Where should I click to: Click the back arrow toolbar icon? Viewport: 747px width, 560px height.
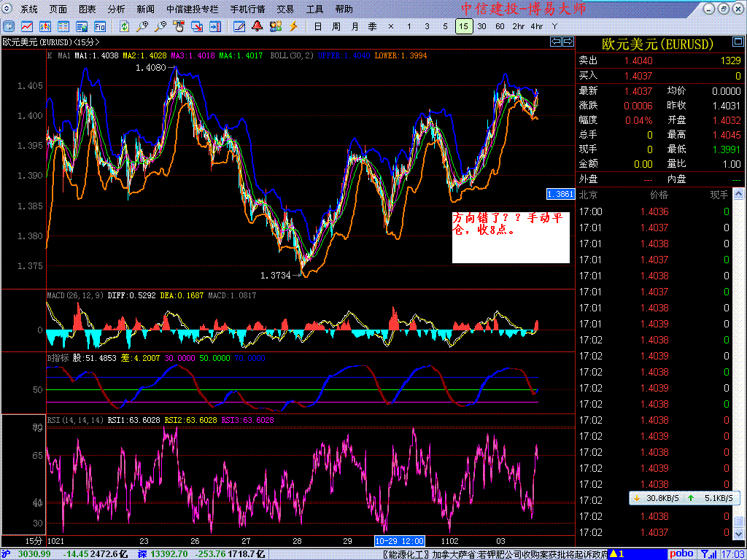(9, 26)
